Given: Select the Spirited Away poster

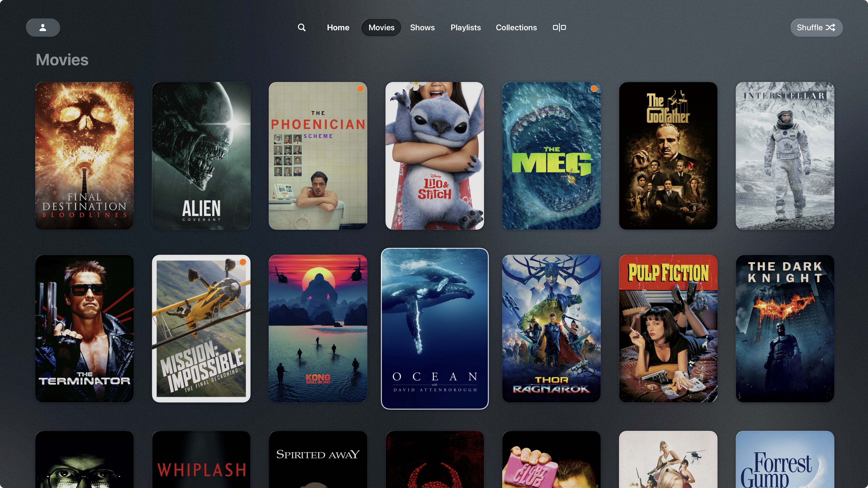Looking at the screenshot, I should point(318,459).
